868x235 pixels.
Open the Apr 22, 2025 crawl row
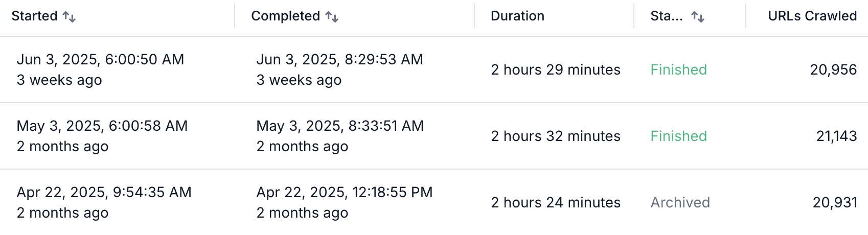click(x=434, y=202)
